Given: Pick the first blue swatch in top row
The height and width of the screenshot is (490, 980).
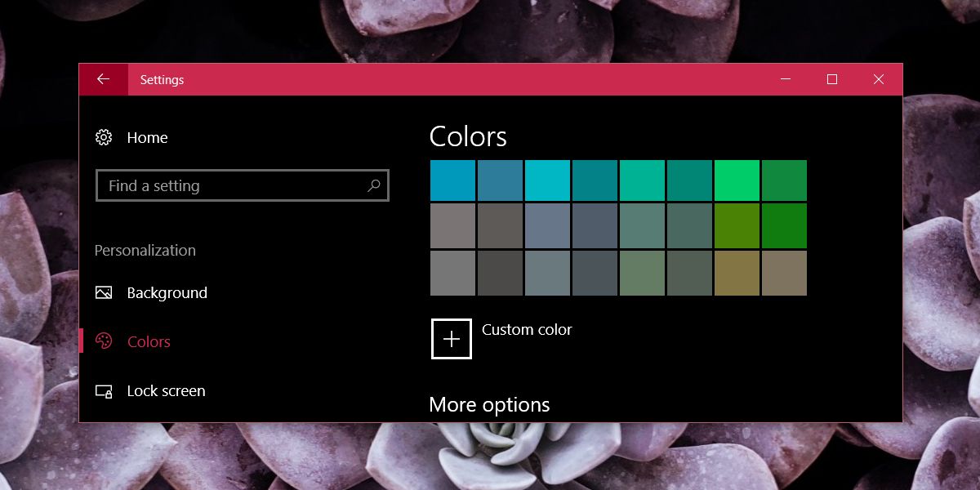Looking at the screenshot, I should [452, 180].
